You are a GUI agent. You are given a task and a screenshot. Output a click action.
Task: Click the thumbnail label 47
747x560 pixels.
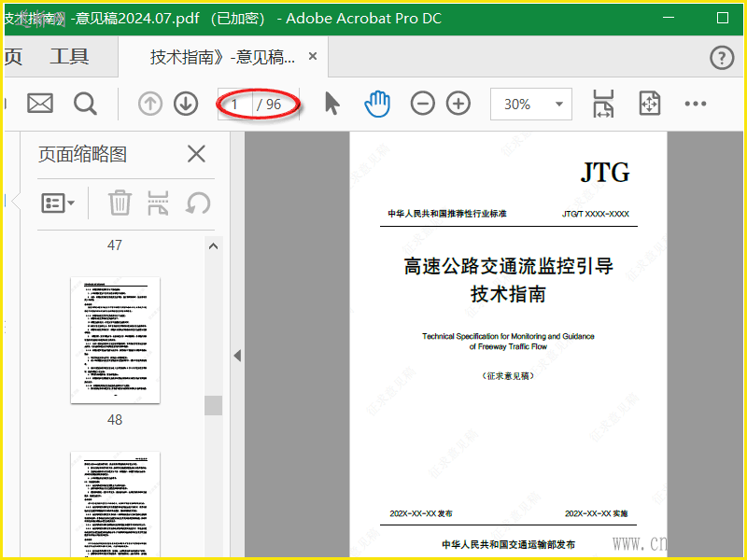click(115, 245)
